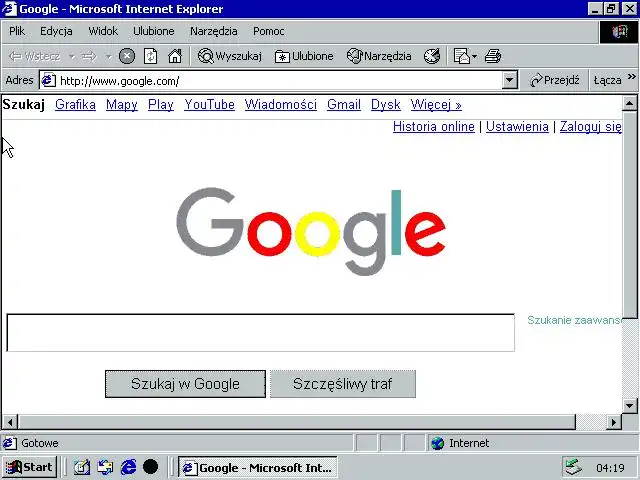
Task: Click the Narzędzia toolbar button with globe icon
Action: click(x=379, y=56)
